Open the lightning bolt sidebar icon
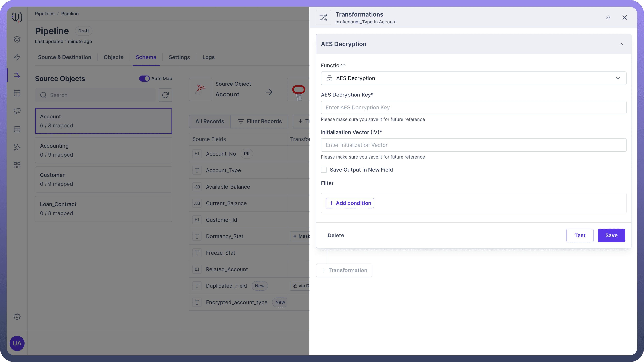The height and width of the screenshot is (362, 644). (x=17, y=57)
